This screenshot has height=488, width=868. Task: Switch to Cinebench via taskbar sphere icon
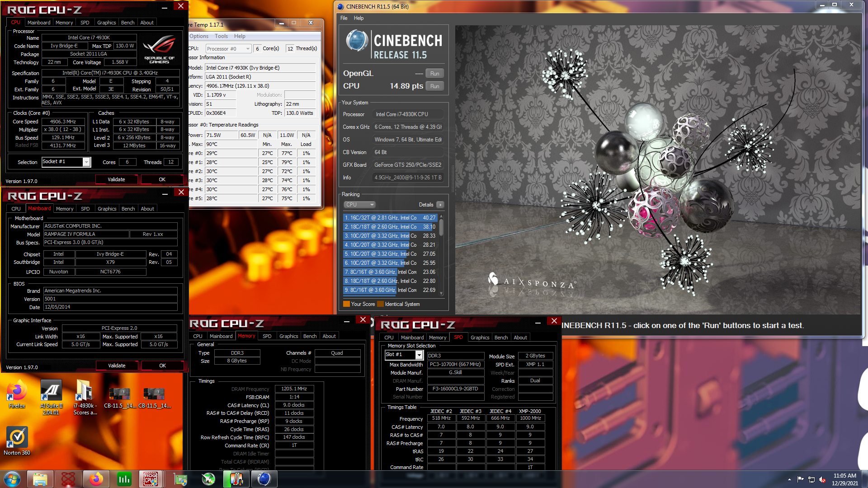264,479
